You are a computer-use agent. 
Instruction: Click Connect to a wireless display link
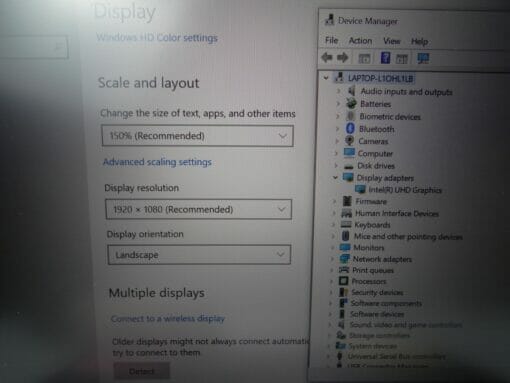coord(168,319)
